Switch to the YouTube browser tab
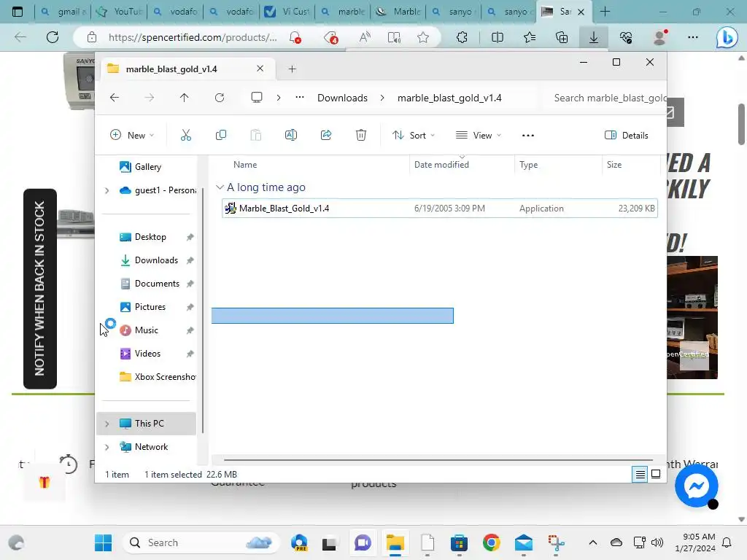 [x=119, y=12]
